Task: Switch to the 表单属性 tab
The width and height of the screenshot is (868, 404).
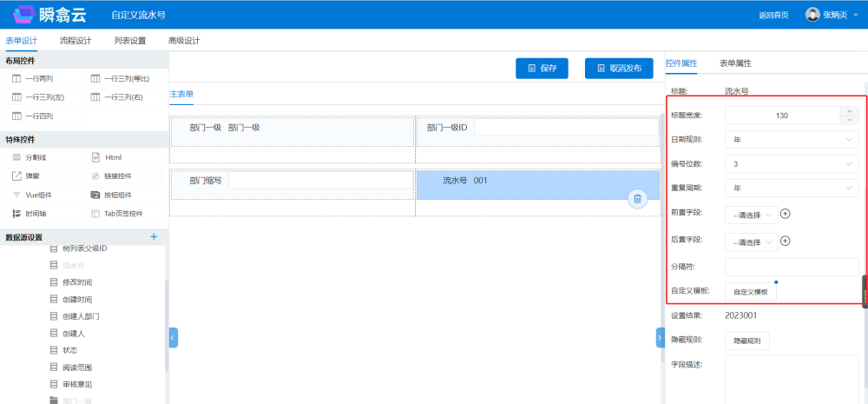Action: coord(735,63)
